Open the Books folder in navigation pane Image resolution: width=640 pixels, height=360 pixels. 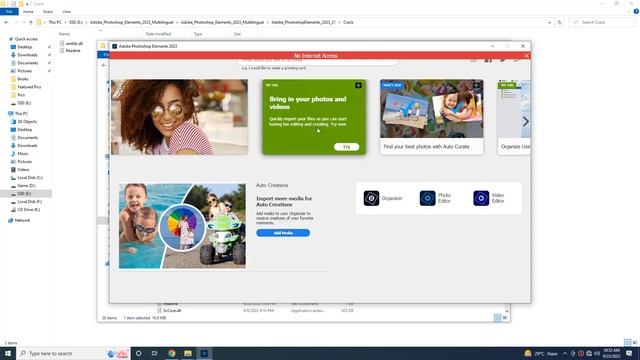(x=23, y=79)
